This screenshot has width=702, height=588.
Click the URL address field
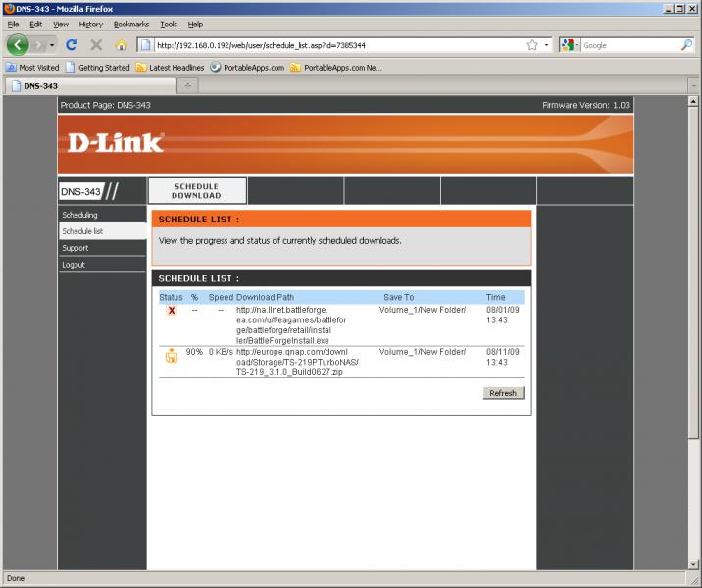point(340,45)
